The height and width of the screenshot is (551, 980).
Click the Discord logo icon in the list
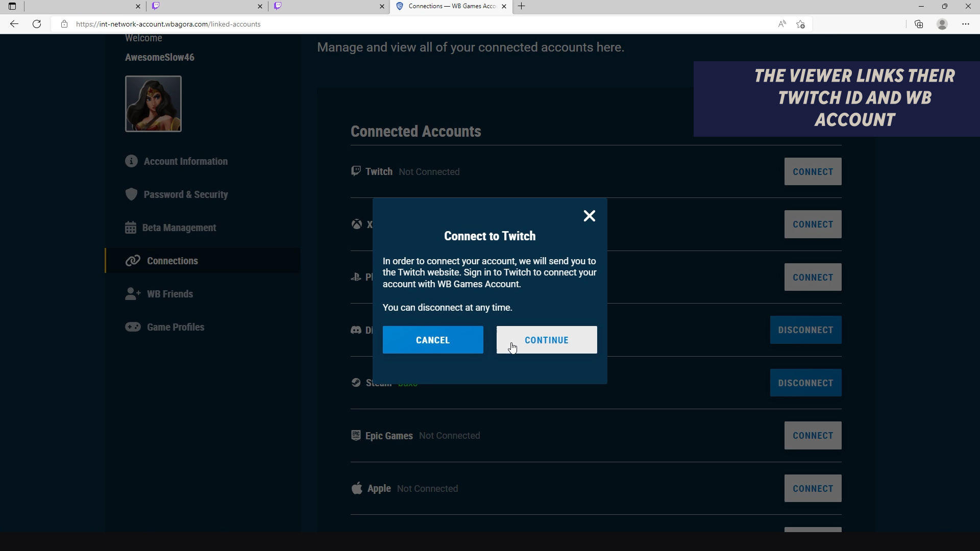coord(356,330)
